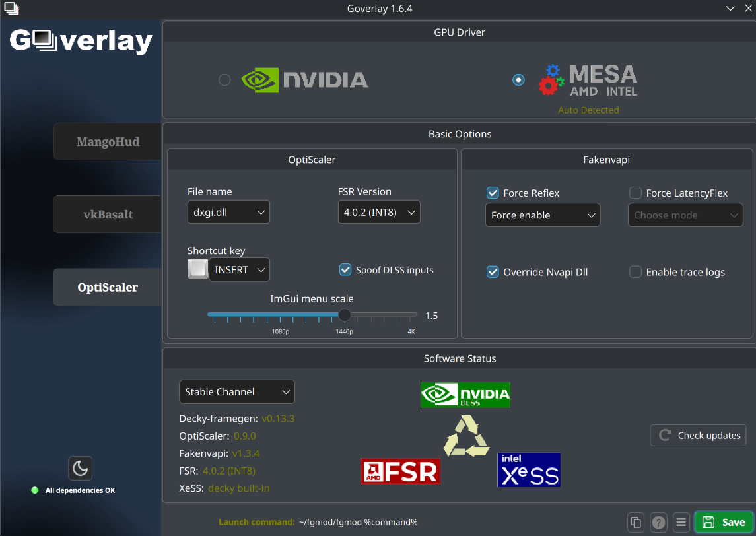Click Fakenvapi version v1.3.4
The image size is (756, 536).
(246, 453)
